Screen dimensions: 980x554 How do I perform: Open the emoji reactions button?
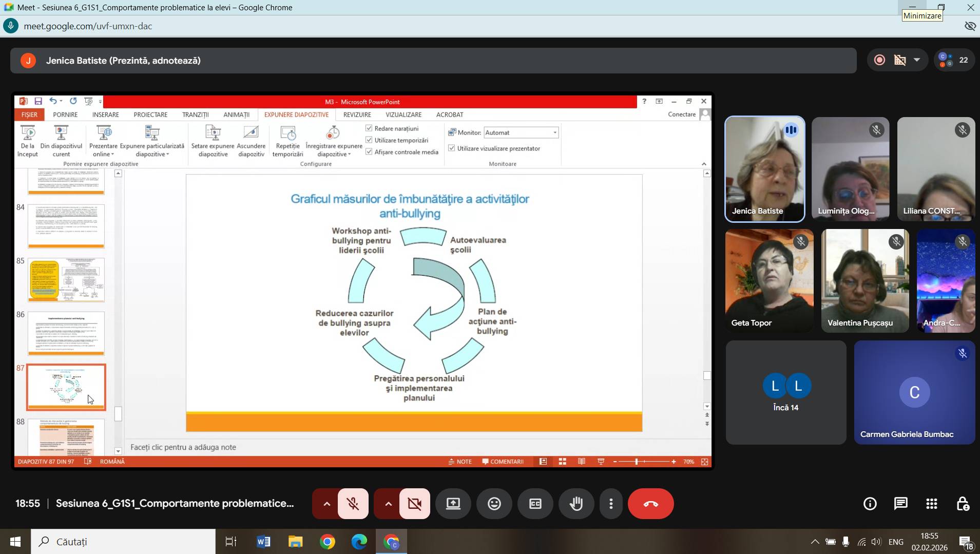[494, 504]
